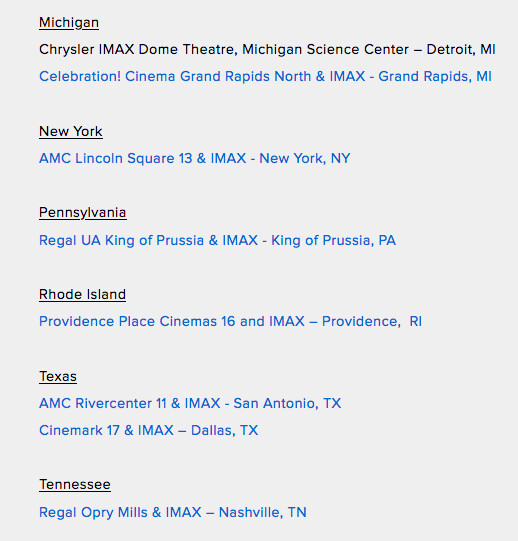
Task: Click 'San Antonio, TX' in AMC Rivercenter link
Action: tap(287, 403)
